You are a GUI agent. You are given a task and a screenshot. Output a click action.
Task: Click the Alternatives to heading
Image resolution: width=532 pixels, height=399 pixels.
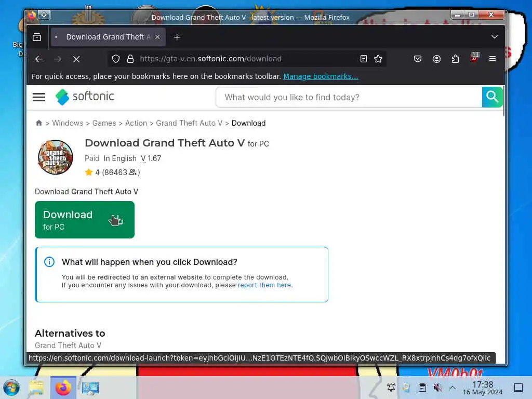(70, 333)
